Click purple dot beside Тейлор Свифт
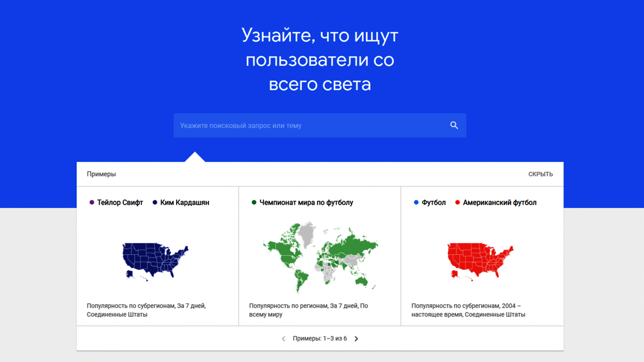Viewport: 644px width, 362px height. [x=92, y=202]
